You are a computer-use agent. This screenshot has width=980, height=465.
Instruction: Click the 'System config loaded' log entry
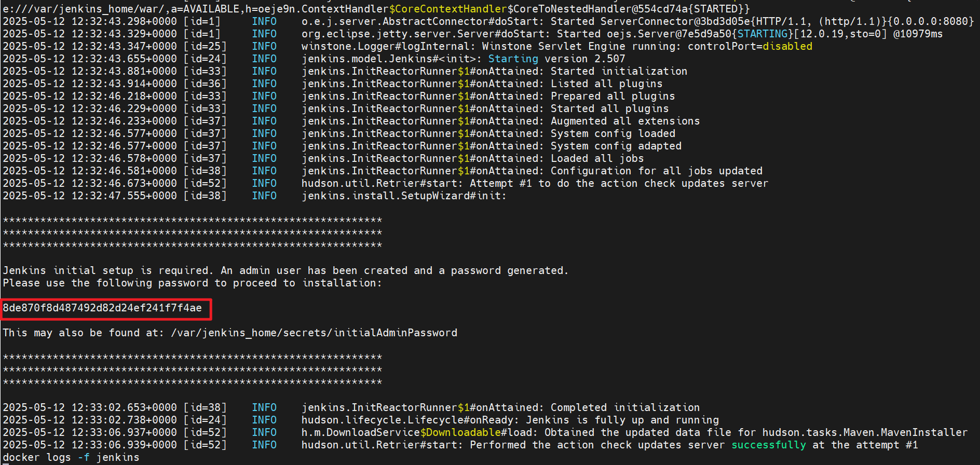tap(612, 134)
